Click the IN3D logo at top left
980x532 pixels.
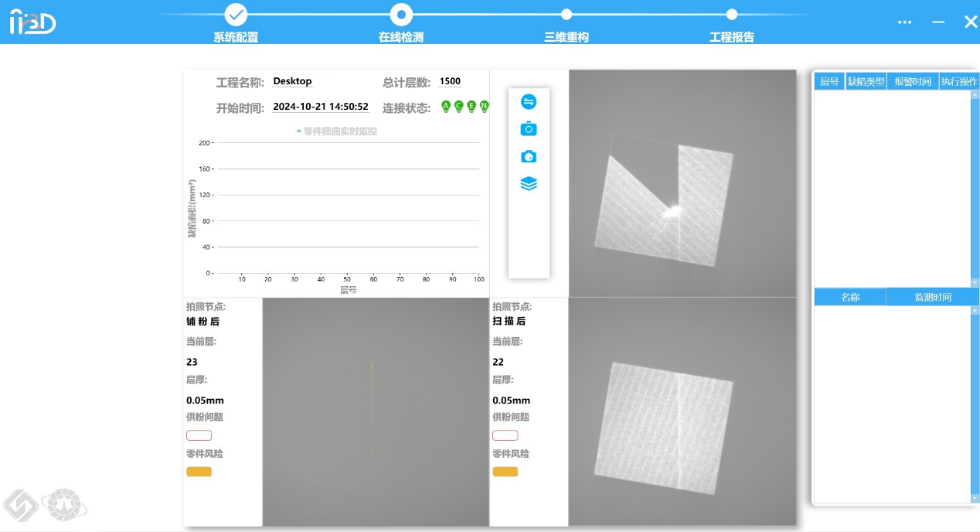[x=32, y=22]
